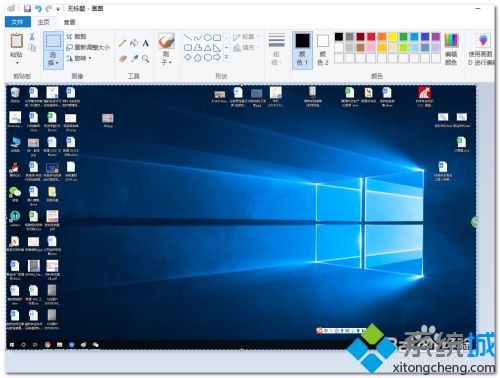Choose the Fill with color bucket tool

pyautogui.click(x=134, y=43)
